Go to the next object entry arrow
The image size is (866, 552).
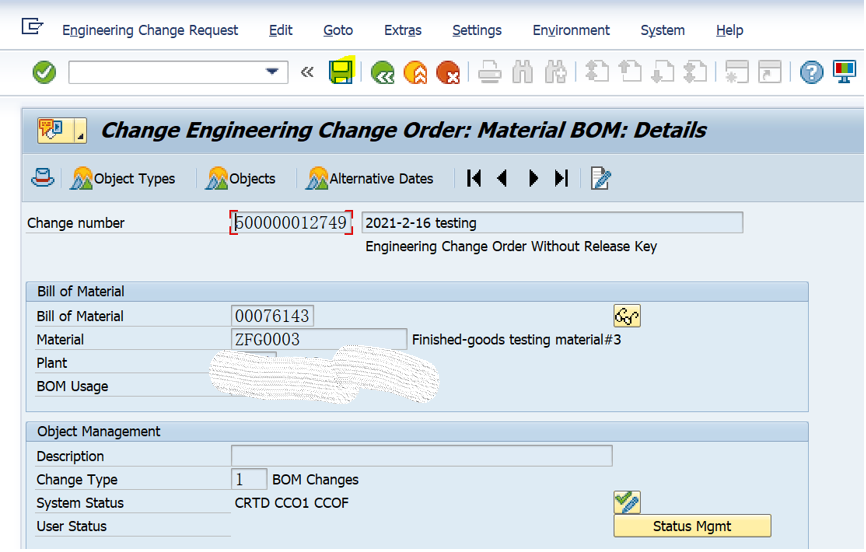(533, 178)
